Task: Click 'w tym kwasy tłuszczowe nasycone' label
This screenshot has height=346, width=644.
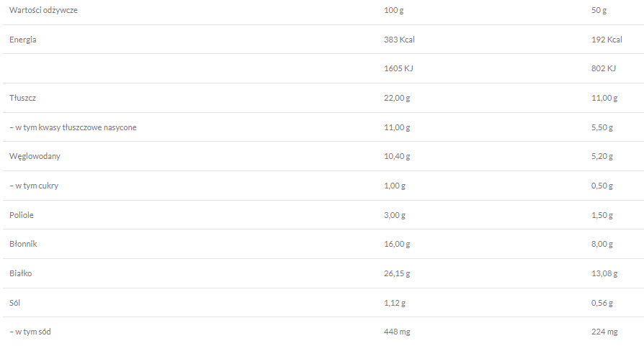Action: click(73, 127)
